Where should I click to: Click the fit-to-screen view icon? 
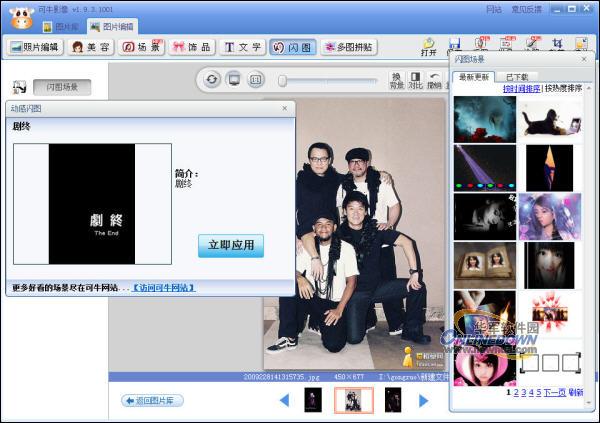click(x=233, y=80)
